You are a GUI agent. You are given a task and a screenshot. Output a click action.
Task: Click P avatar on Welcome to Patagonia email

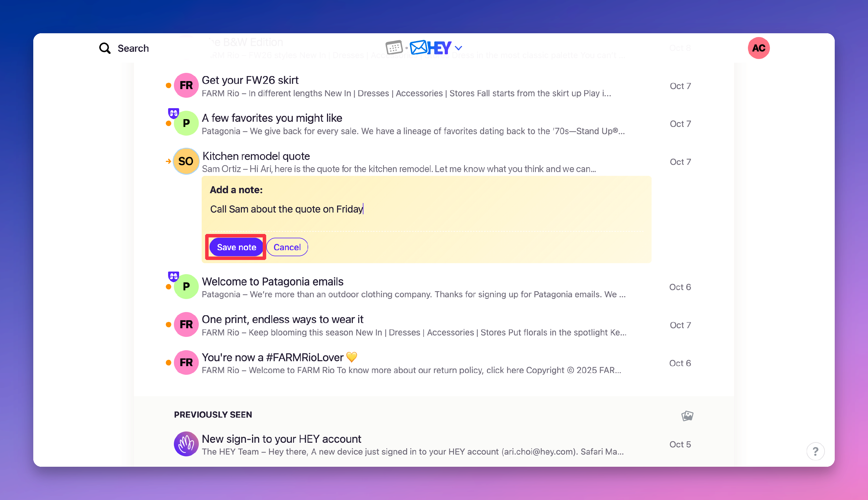pos(186,286)
